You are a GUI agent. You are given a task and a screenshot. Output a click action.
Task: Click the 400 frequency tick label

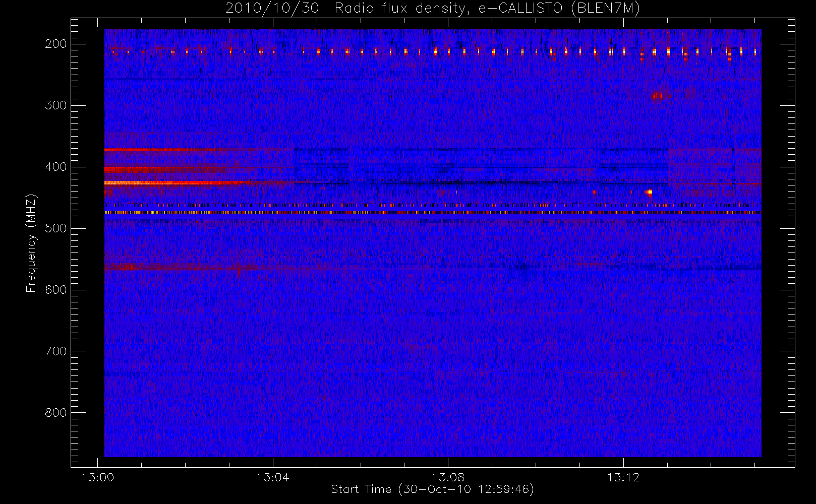[56, 167]
